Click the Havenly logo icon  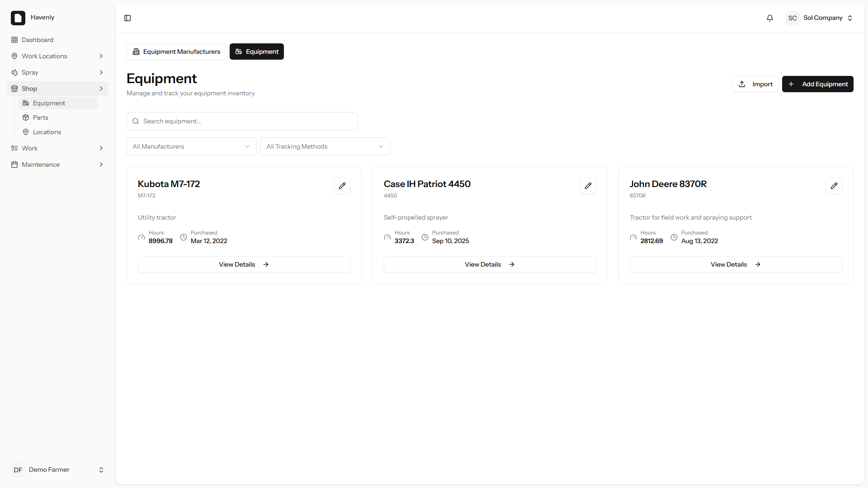click(x=18, y=18)
